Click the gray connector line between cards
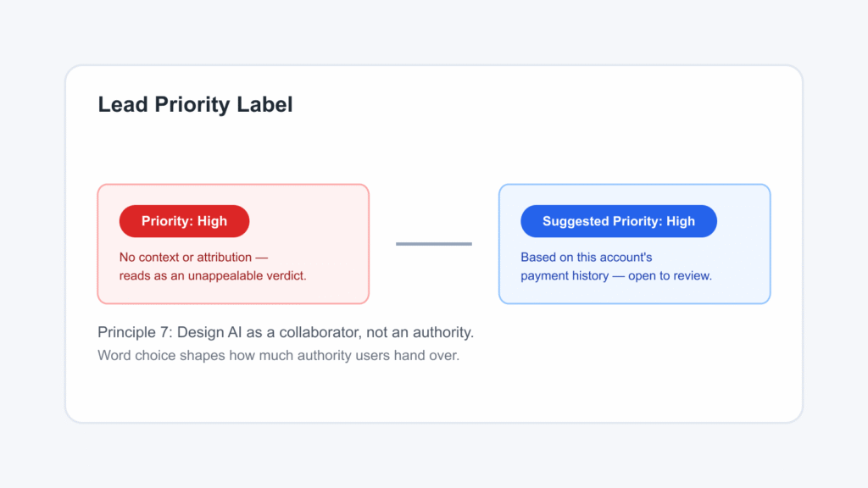The width and height of the screenshot is (868, 488). click(x=434, y=244)
